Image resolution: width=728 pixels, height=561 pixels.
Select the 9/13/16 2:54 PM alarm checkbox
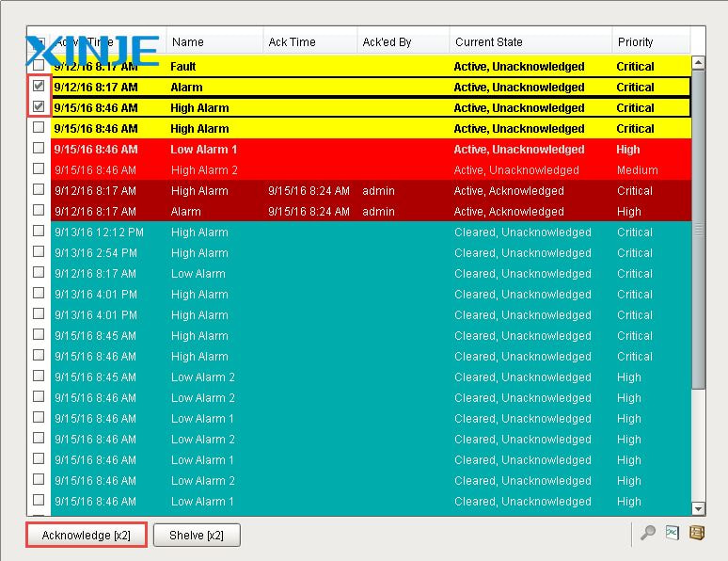(39, 251)
